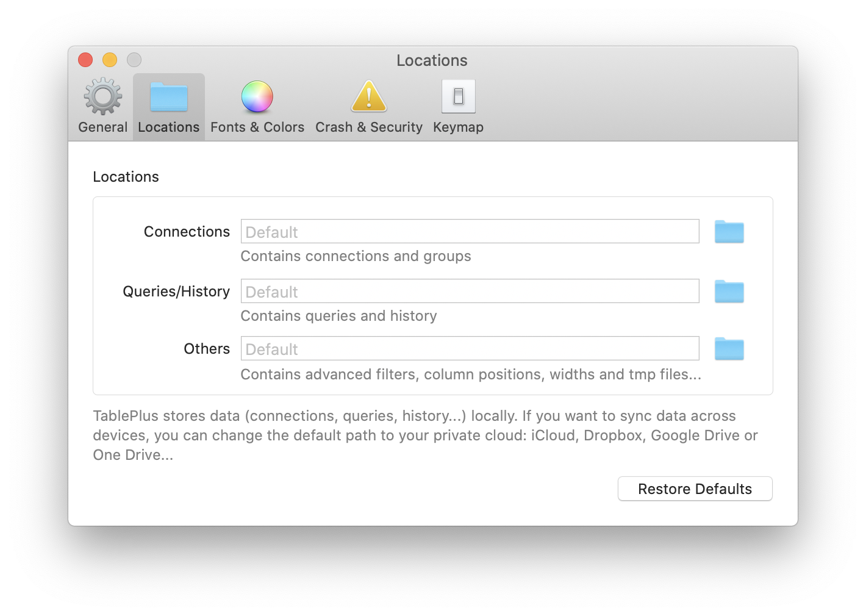Select the Fonts & Colors preferences pane
The width and height of the screenshot is (866, 616).
(257, 107)
